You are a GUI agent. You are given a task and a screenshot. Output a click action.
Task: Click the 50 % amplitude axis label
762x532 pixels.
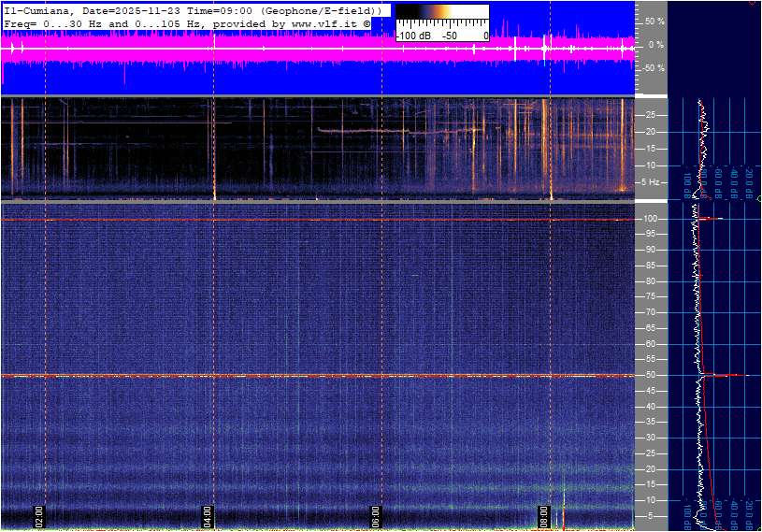tap(655, 21)
